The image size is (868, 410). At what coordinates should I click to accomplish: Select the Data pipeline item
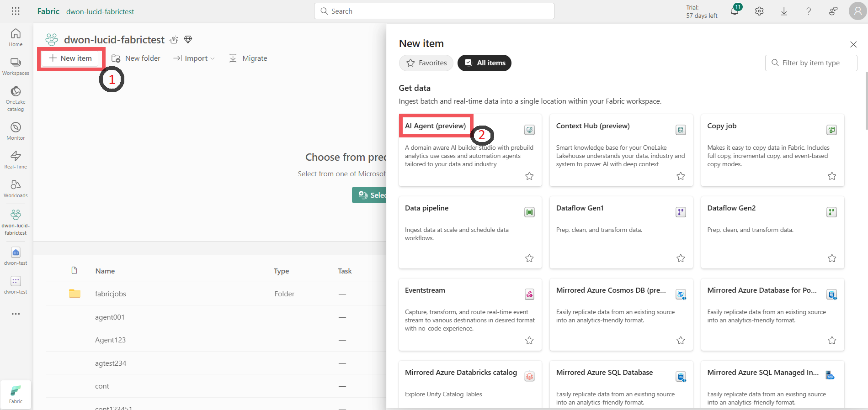[x=470, y=232]
